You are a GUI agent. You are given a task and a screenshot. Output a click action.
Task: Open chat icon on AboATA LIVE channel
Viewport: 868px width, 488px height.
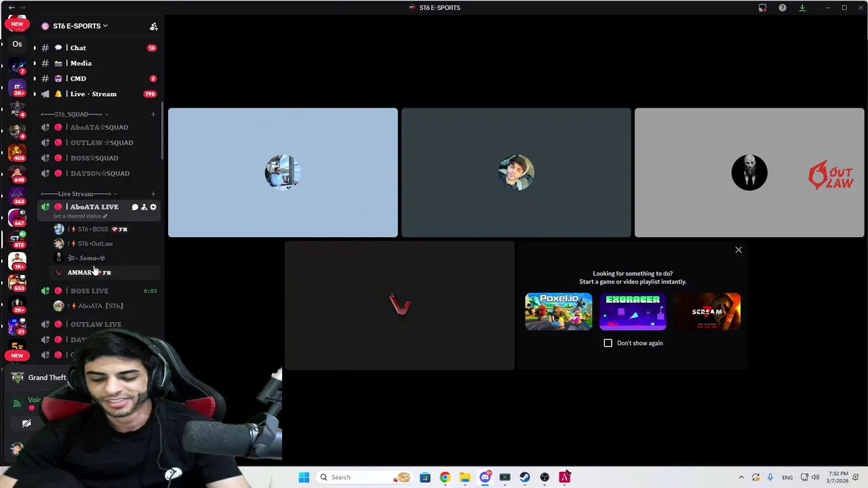click(x=135, y=207)
